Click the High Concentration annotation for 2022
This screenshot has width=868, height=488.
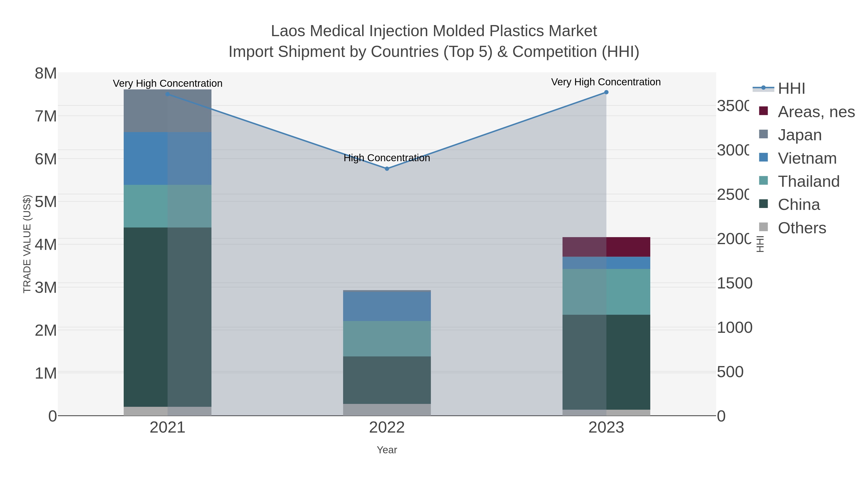[x=387, y=158]
